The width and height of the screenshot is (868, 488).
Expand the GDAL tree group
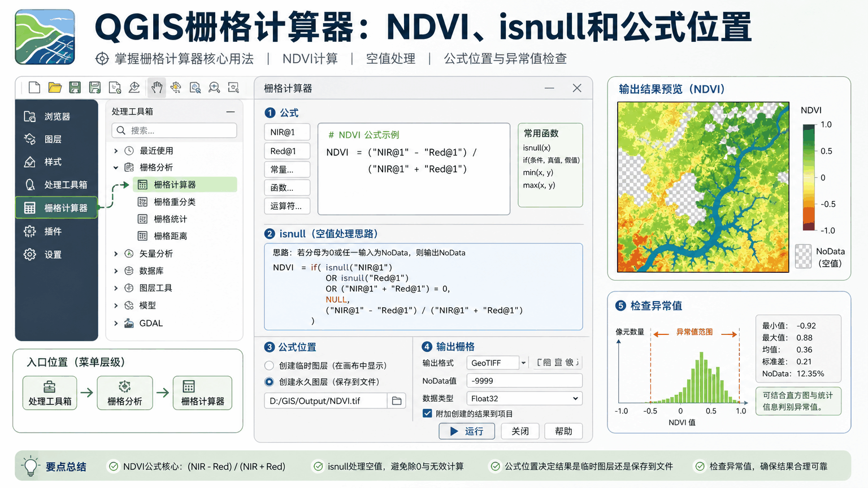point(116,323)
